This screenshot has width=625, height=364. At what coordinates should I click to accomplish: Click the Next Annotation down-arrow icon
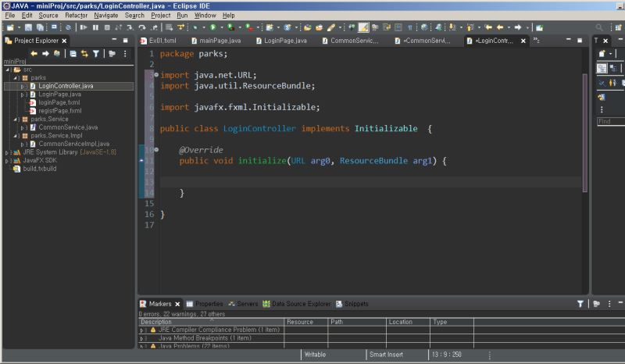click(452, 27)
